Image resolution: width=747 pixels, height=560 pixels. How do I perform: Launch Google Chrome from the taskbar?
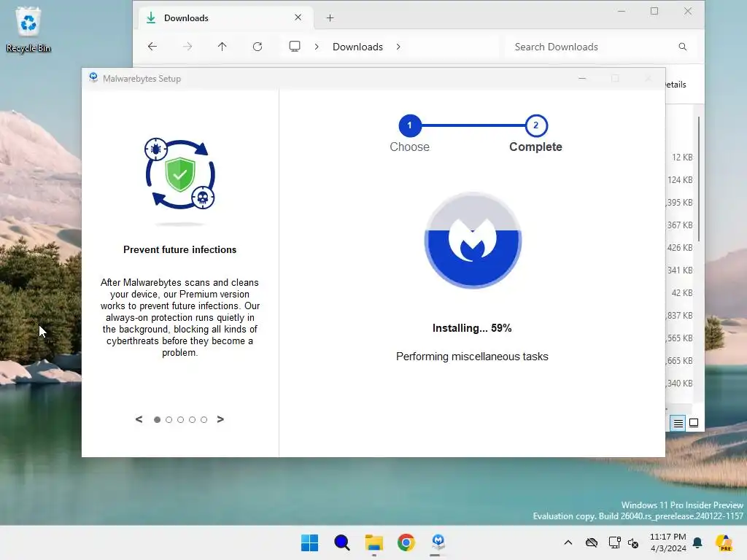406,542
